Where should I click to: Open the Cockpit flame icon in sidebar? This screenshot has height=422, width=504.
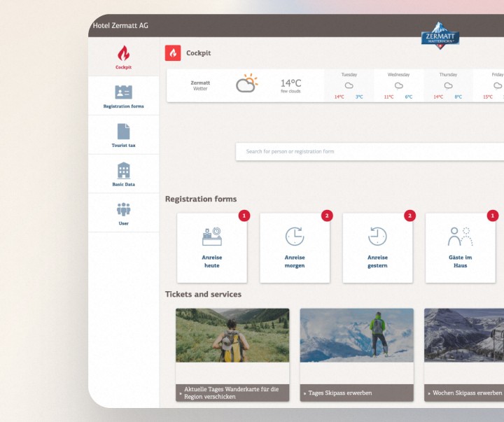tap(123, 53)
